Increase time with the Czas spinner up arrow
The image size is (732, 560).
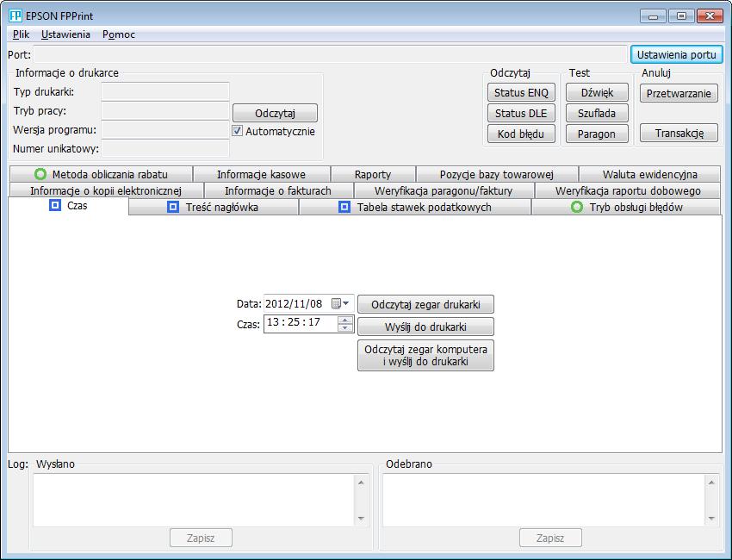point(345,320)
